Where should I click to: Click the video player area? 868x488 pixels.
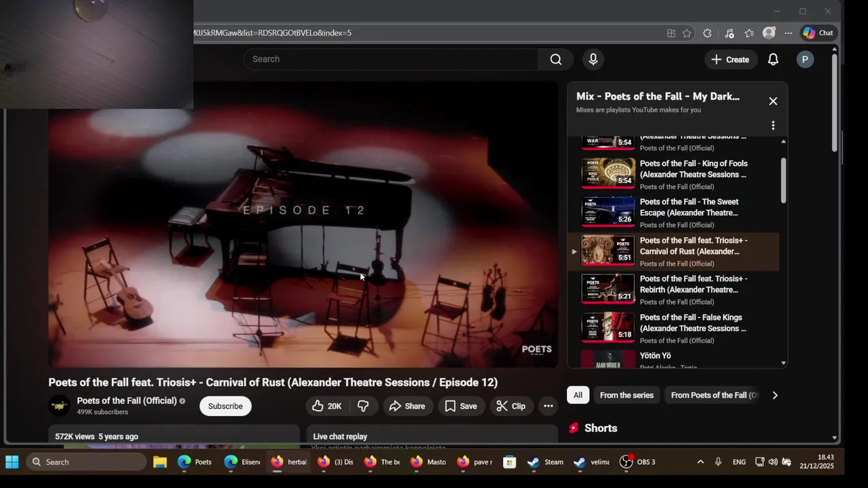tap(303, 224)
